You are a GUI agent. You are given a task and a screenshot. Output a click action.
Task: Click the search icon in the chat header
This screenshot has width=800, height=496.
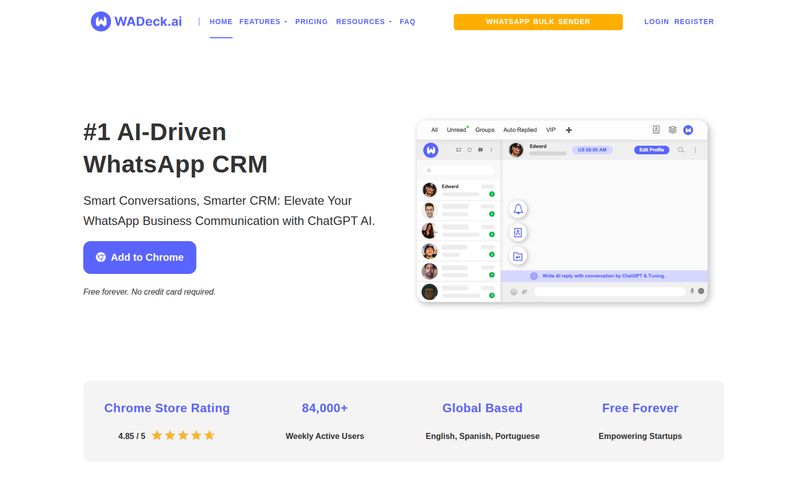tap(681, 150)
